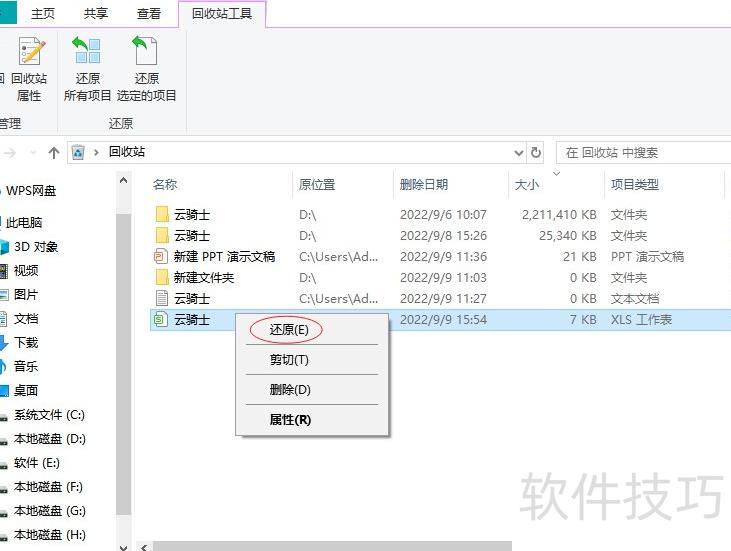Screen dimensions: 731x551
Task: Open 图片 in sidebar
Action: (26, 295)
